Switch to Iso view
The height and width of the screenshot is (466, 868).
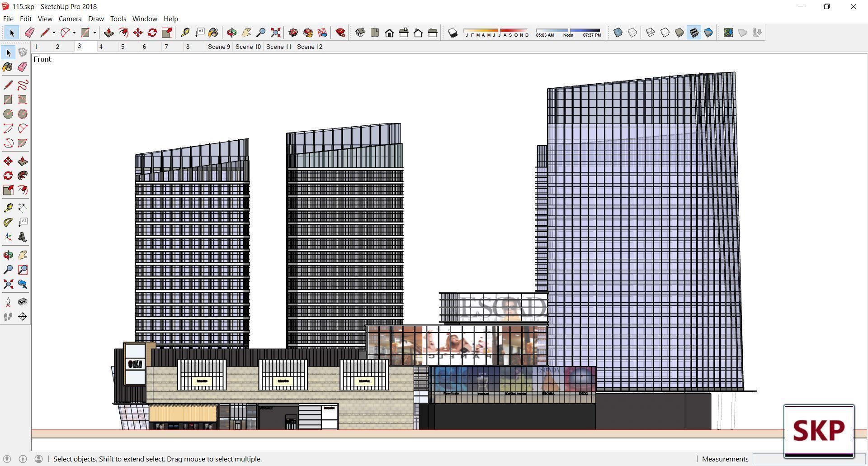point(360,33)
